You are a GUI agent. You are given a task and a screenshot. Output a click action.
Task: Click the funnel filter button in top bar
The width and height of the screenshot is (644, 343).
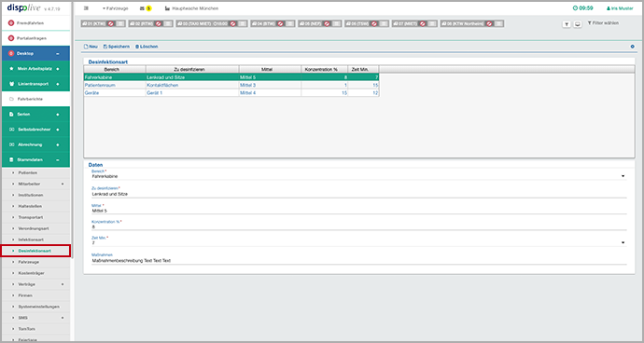point(567,24)
